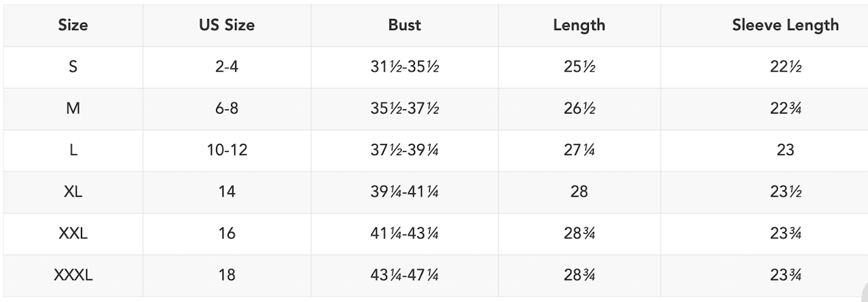868x302 pixels.
Task: Click the US size 10-12 cell
Action: tap(227, 150)
